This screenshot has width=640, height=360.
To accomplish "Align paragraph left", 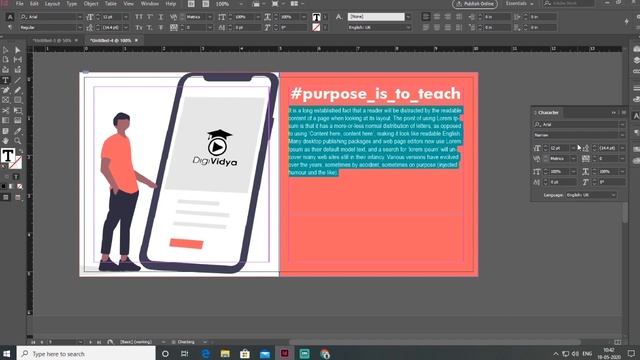I will (x=426, y=17).
